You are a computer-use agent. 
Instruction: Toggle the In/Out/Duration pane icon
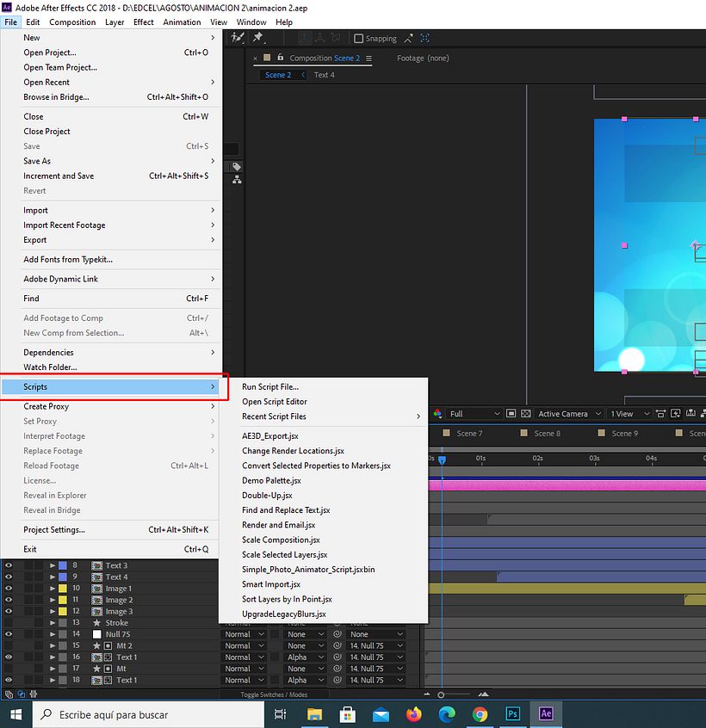[34, 694]
